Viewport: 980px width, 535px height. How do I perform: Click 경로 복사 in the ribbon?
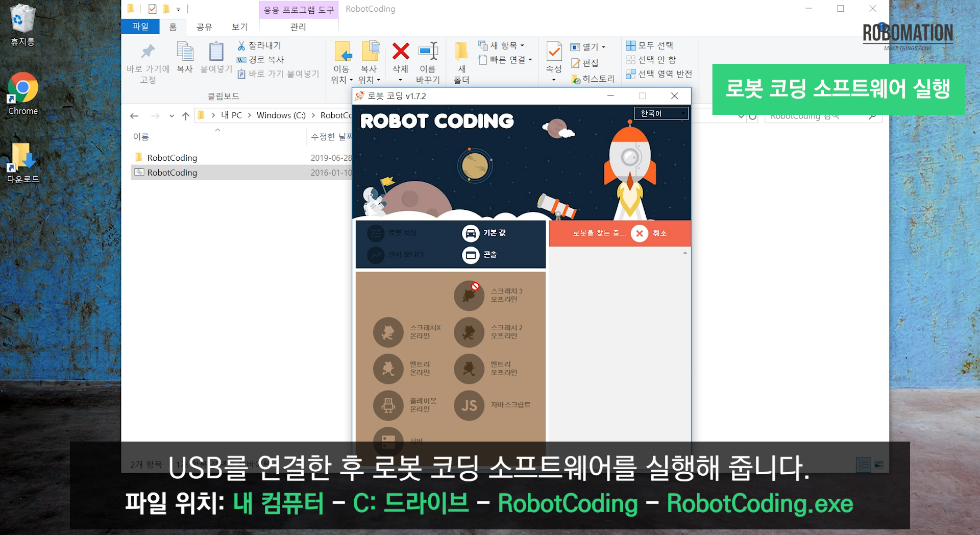point(260,60)
